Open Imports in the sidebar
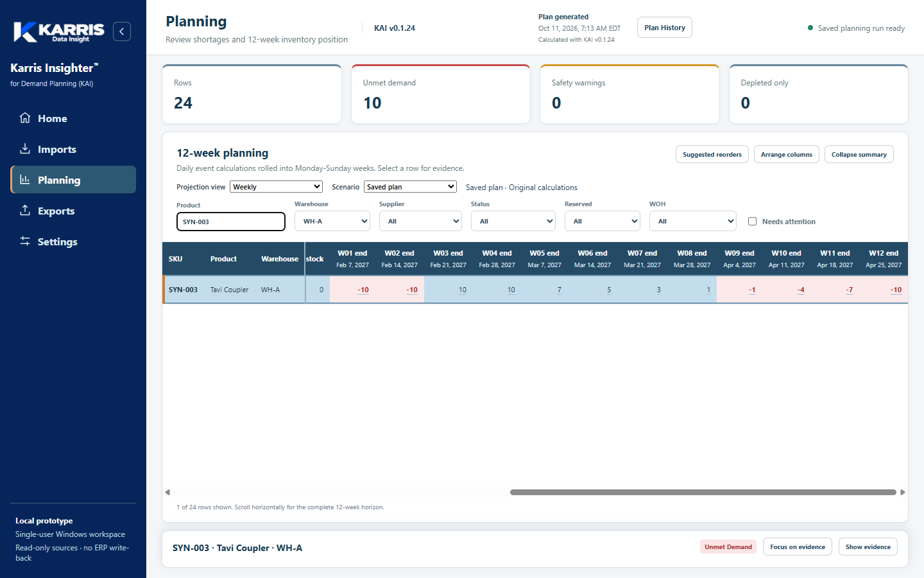Screen dimensions: 924x578 click(x=73, y=149)
